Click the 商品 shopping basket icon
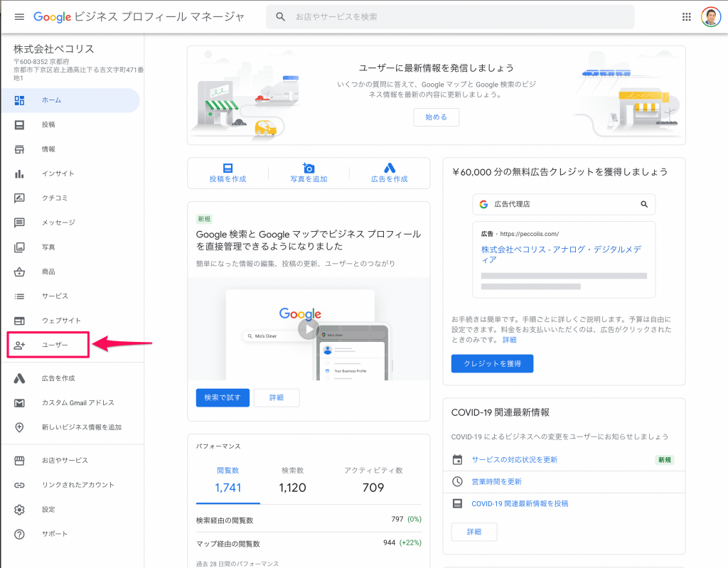 (x=19, y=272)
